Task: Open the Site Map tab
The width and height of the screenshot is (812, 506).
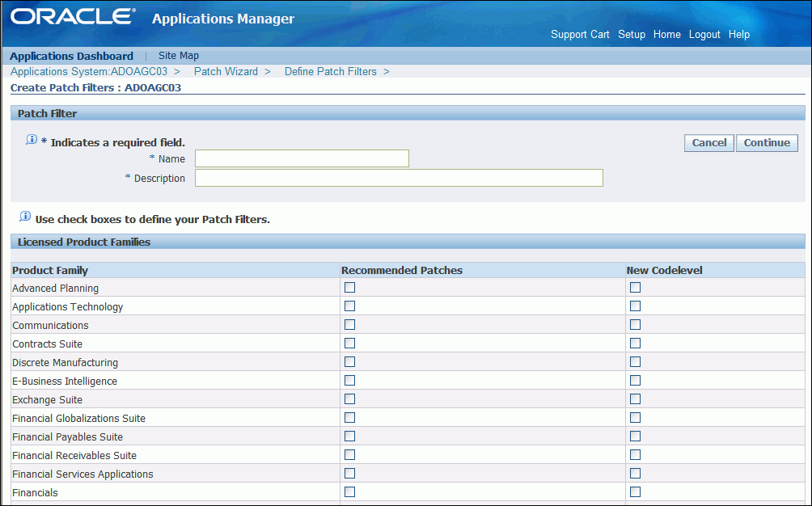Action: [179, 56]
